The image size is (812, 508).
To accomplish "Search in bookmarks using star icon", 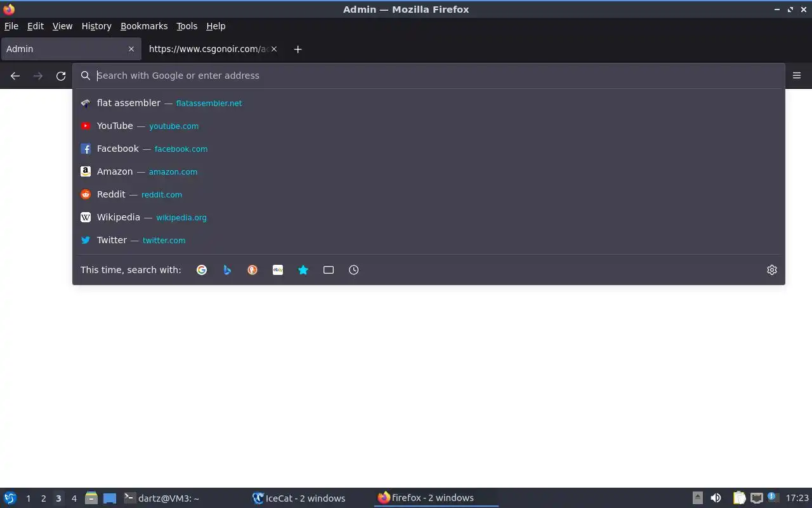I will coord(303,270).
